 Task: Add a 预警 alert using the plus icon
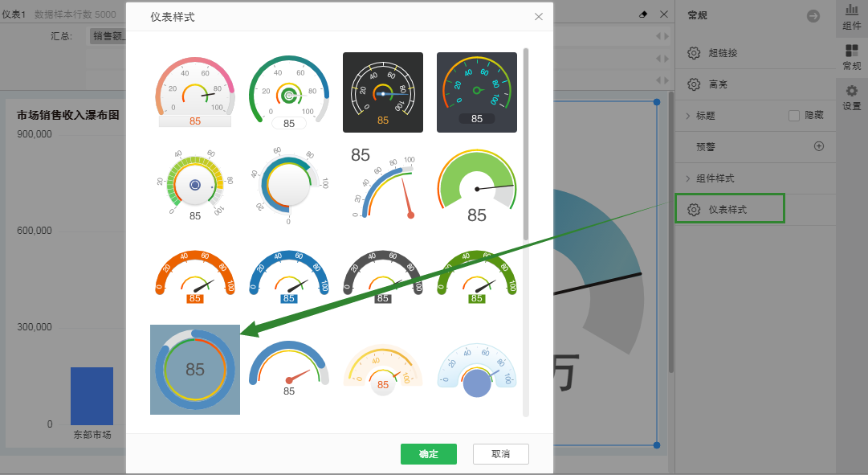818,145
